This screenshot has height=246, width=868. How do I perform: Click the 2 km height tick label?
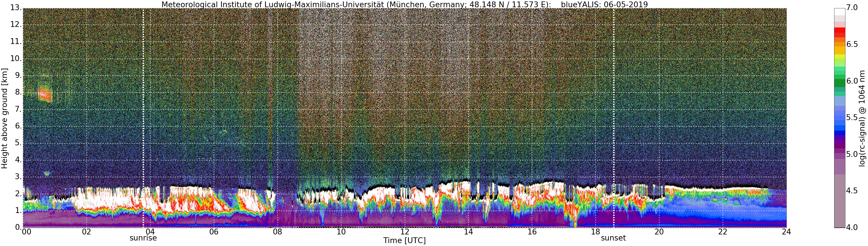18,194
